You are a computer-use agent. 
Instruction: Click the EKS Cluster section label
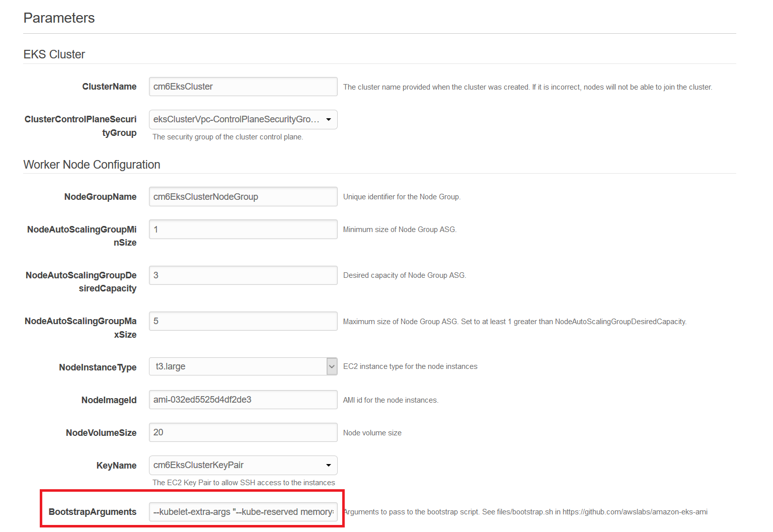[54, 54]
